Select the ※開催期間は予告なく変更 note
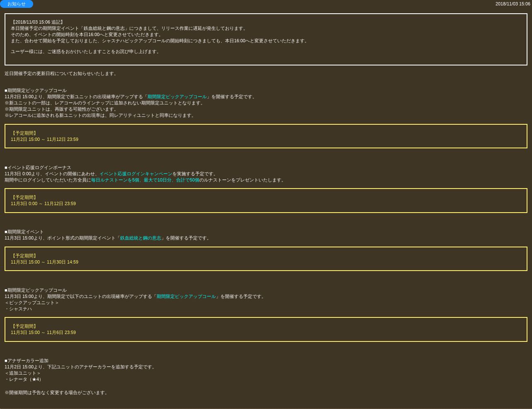Screen dimensions: 532x409 [x=57, y=392]
